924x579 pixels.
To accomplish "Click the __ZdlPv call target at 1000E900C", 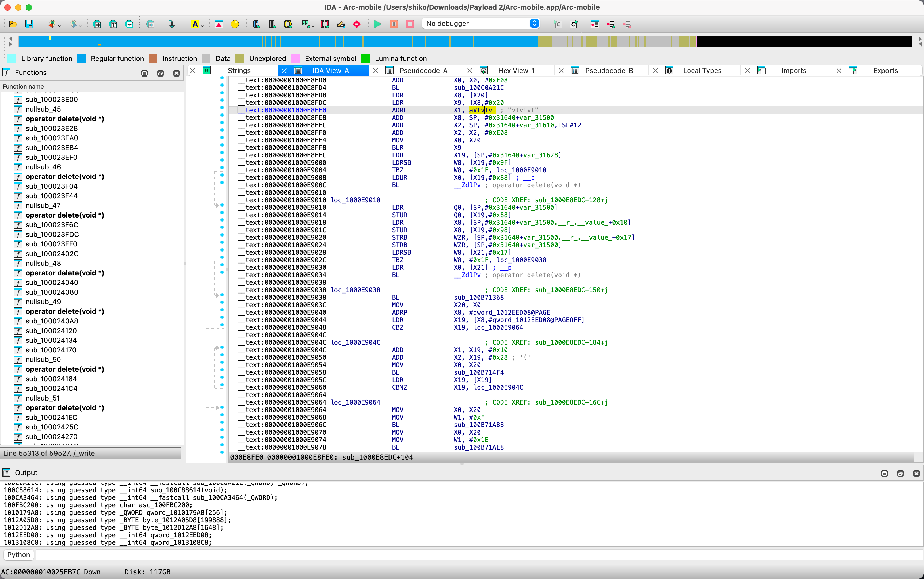I will (x=467, y=185).
